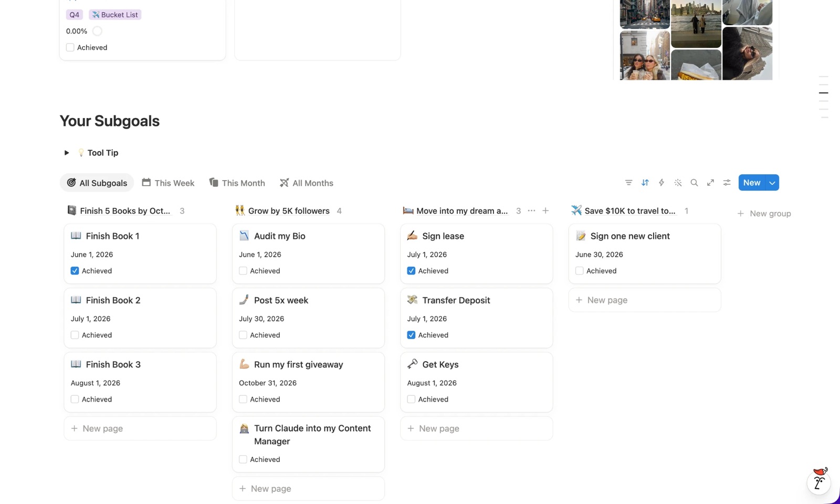
Task: Check Achieved on Sign one new client
Action: (x=580, y=271)
